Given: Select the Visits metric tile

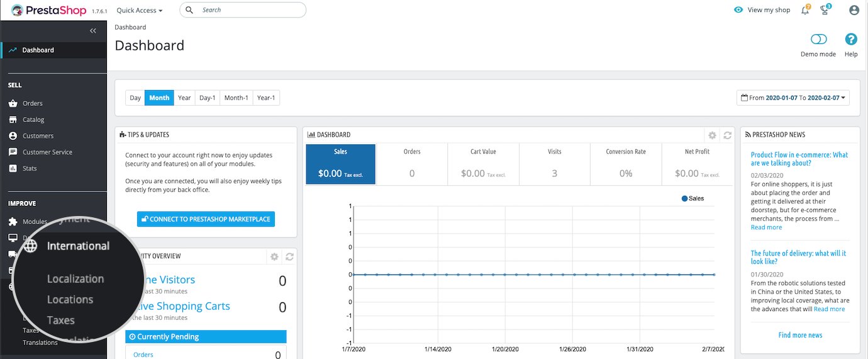Looking at the screenshot, I should [554, 164].
